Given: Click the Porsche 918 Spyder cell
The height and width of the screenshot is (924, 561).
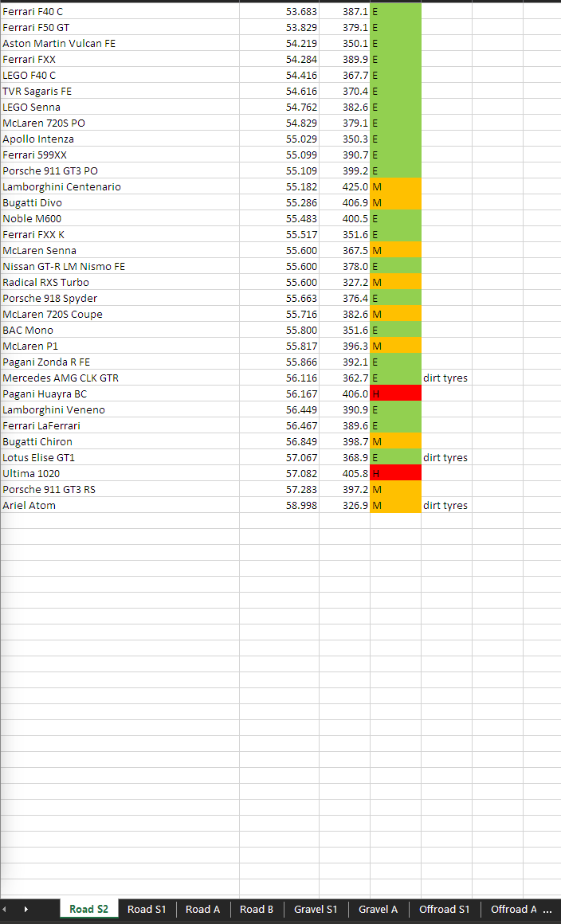Looking at the screenshot, I should (120, 298).
